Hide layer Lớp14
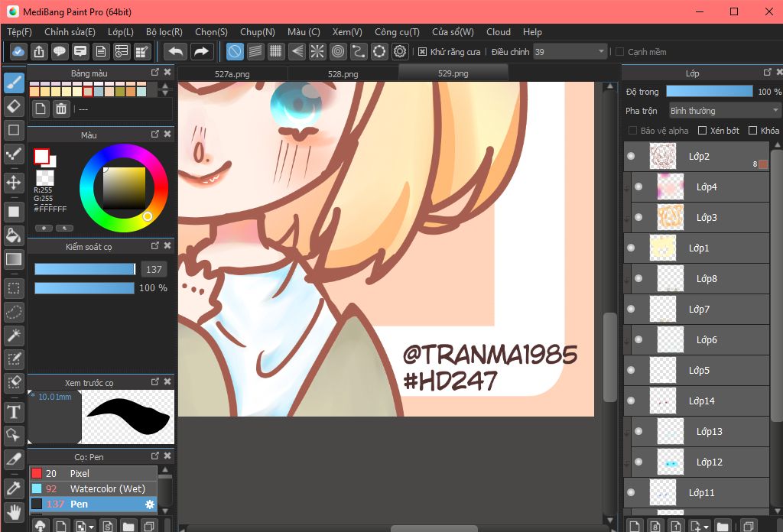Viewport: 783px width, 532px height. point(631,401)
